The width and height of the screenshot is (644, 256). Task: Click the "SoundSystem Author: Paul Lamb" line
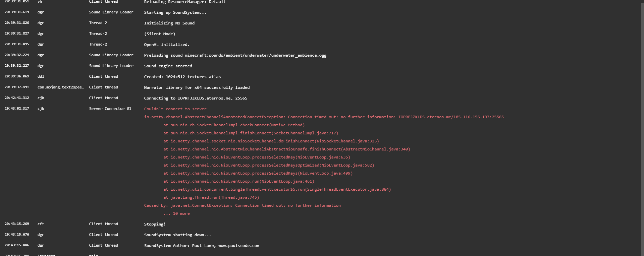coord(202,246)
